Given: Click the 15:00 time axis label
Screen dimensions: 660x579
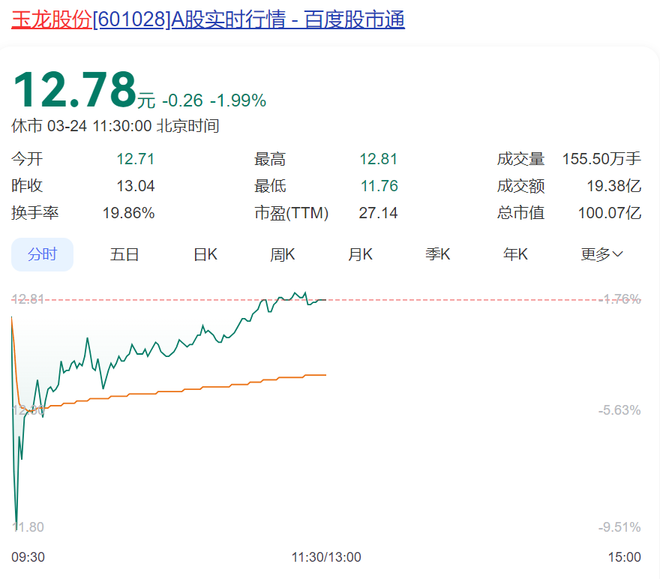Looking at the screenshot, I should tap(624, 557).
